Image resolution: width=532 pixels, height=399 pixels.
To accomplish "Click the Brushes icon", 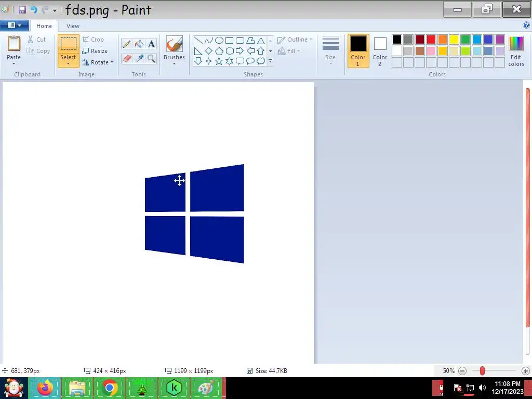I will pyautogui.click(x=174, y=44).
